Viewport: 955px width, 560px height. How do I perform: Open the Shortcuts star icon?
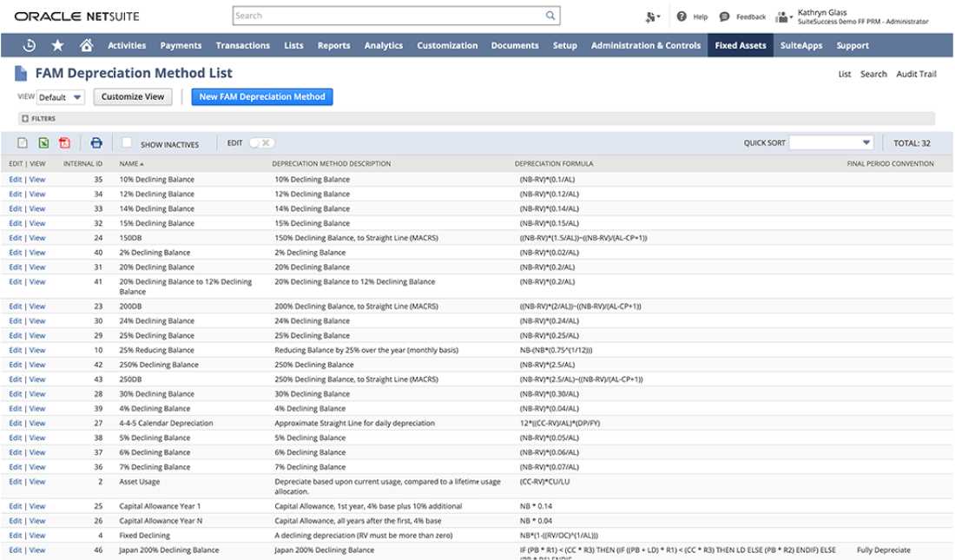[57, 45]
